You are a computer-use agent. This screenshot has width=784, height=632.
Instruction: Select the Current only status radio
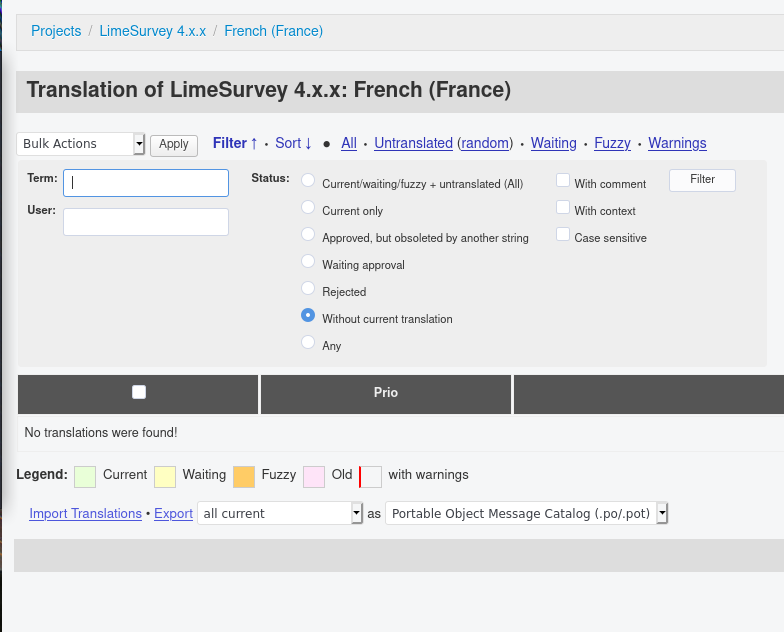click(x=308, y=208)
